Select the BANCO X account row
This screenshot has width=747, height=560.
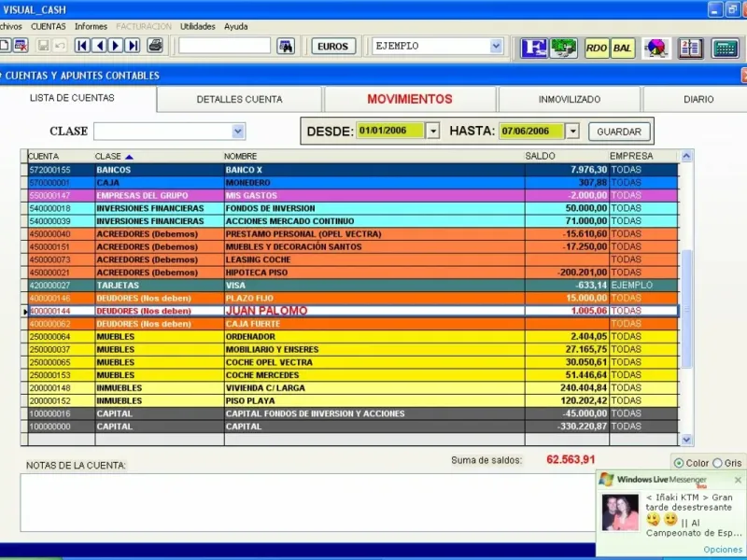tap(354, 170)
